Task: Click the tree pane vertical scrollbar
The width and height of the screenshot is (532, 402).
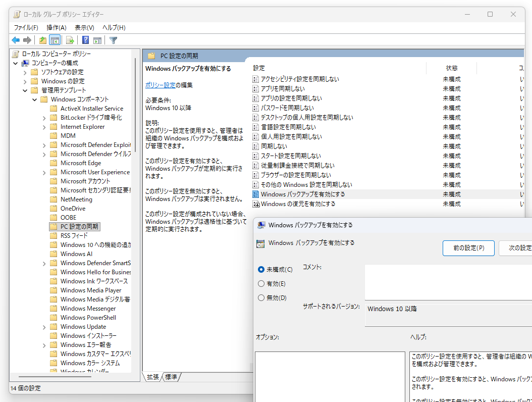Action: click(135, 105)
